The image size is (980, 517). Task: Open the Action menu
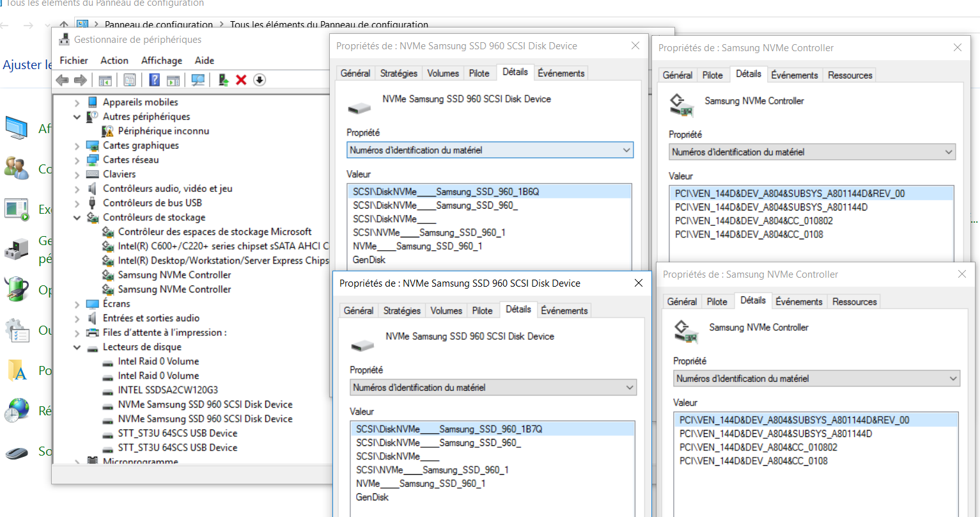114,61
